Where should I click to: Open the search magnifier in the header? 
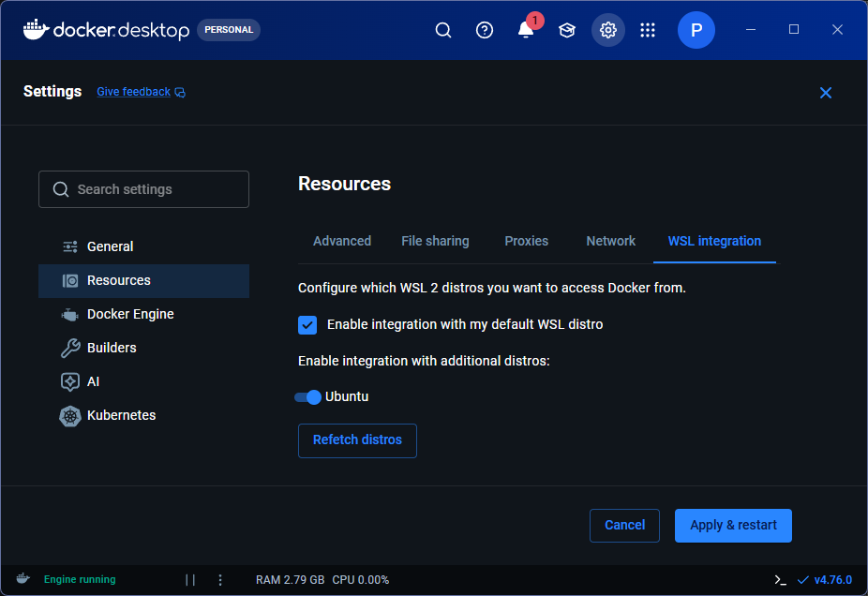[x=442, y=30]
